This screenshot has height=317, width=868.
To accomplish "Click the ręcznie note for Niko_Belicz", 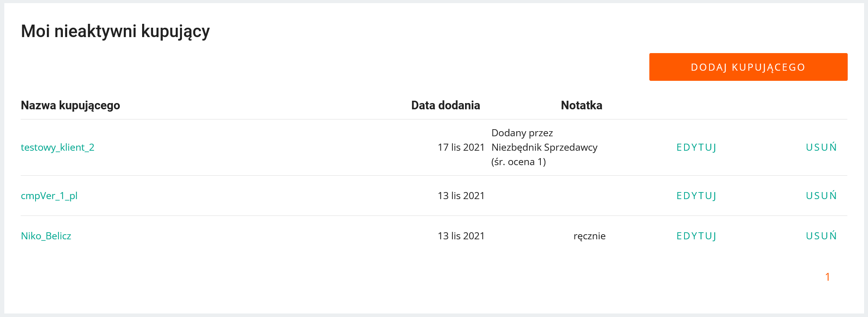I will click(589, 236).
